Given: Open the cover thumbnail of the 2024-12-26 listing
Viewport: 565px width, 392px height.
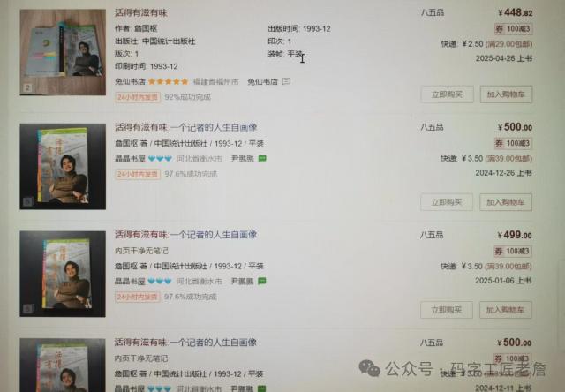Looking at the screenshot, I should pos(63,167).
